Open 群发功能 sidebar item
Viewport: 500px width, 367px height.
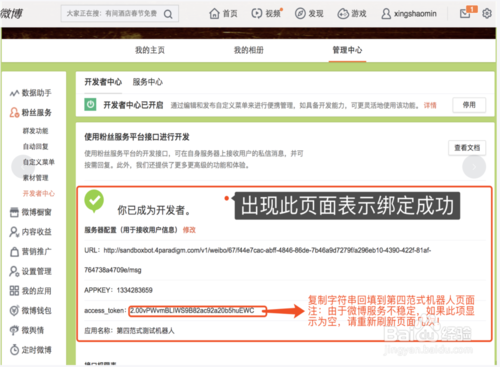[35, 131]
